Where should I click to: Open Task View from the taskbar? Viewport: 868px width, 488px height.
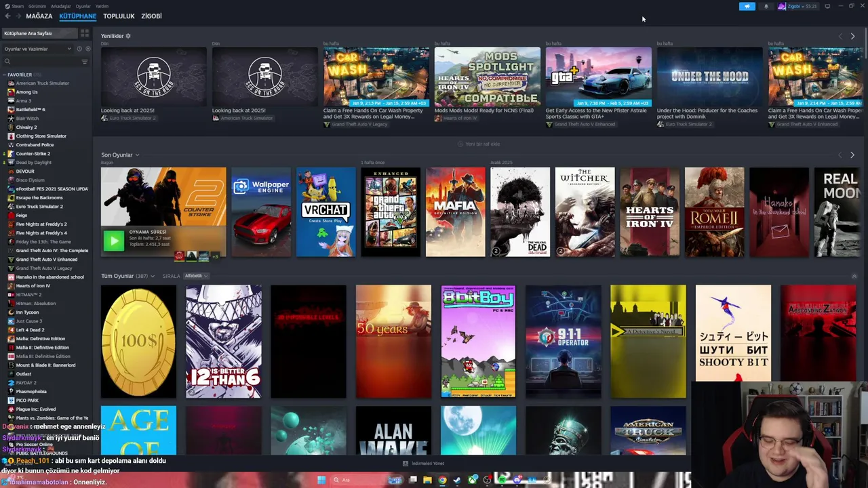[412, 480]
